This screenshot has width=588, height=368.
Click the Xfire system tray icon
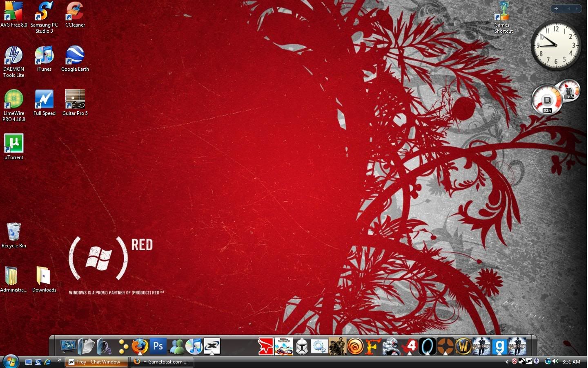[x=529, y=361]
